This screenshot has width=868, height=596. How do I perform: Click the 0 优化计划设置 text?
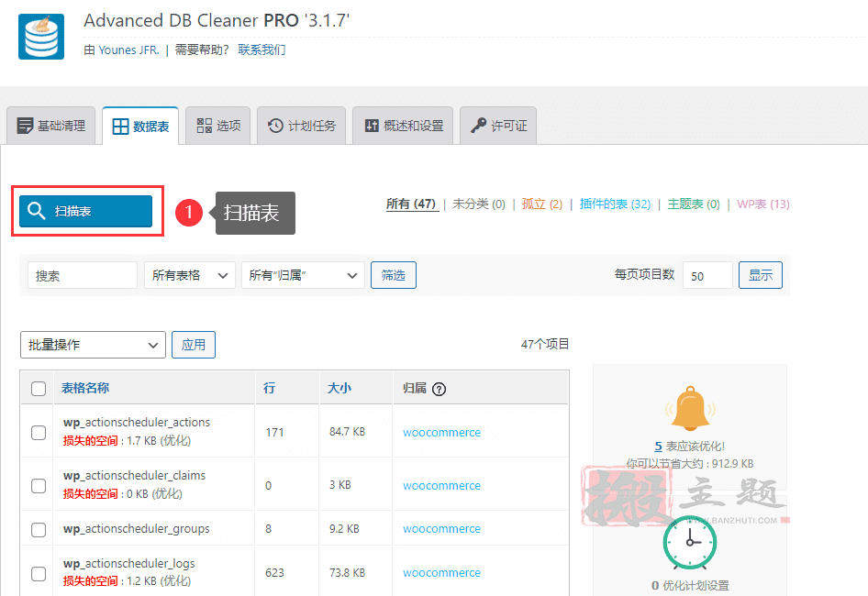pyautogui.click(x=690, y=586)
